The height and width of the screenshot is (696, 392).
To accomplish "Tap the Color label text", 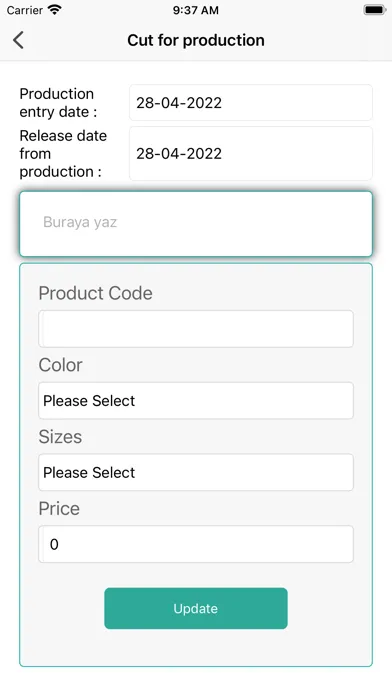I will point(60,365).
